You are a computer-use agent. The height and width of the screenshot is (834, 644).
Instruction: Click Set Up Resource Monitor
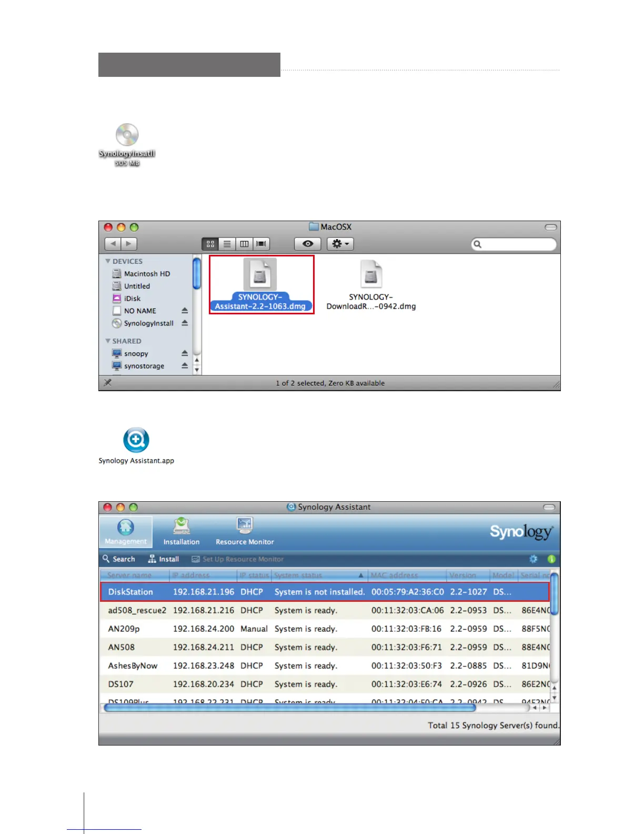click(x=237, y=559)
